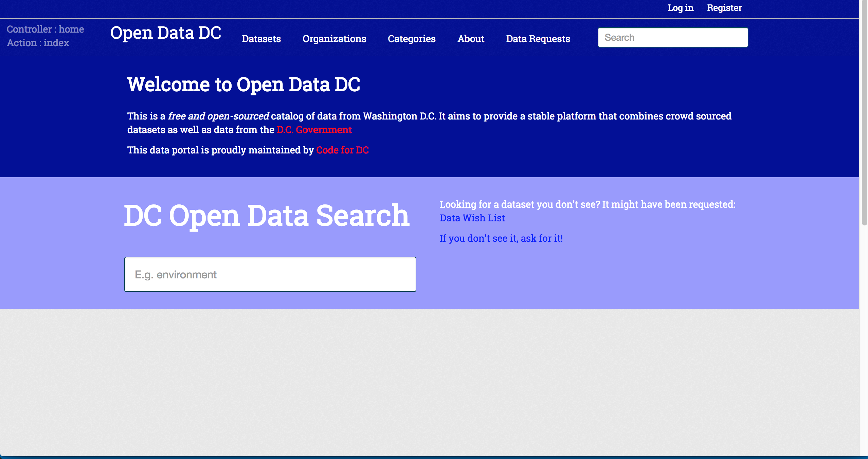This screenshot has width=868, height=459.
Task: Open the Code for DC link
Action: [342, 150]
